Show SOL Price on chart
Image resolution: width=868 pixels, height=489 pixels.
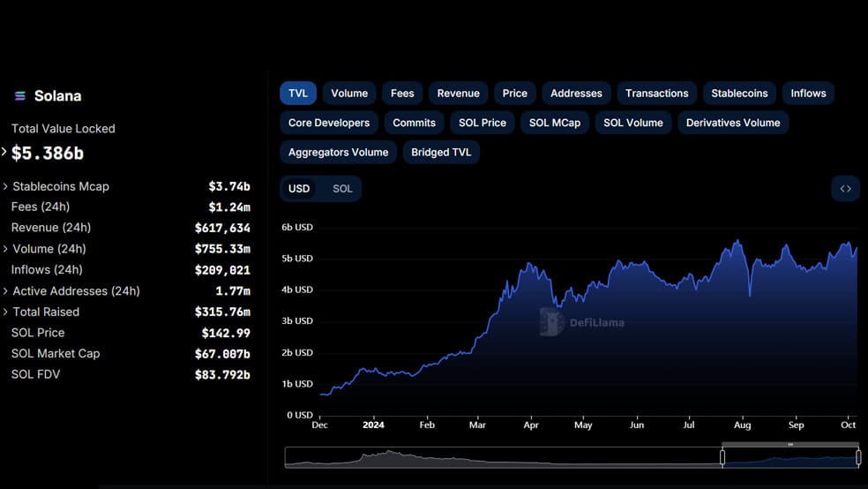pyautogui.click(x=483, y=123)
